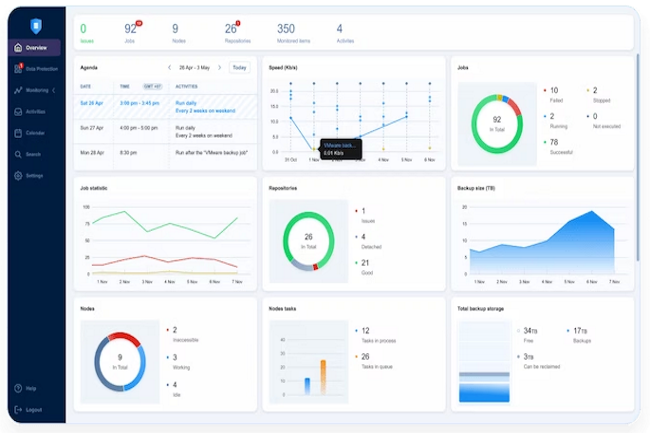650x433 pixels.
Task: Open the Overview home icon
Action: [x=19, y=47]
